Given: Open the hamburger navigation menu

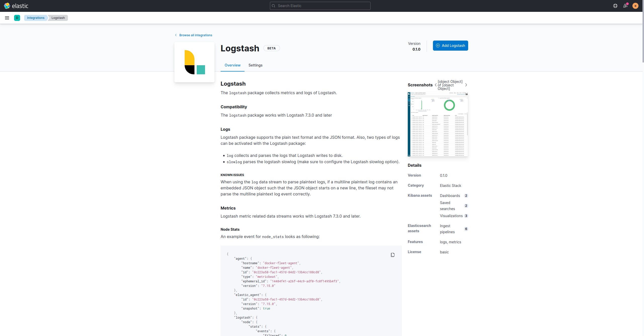Looking at the screenshot, I should (x=7, y=18).
